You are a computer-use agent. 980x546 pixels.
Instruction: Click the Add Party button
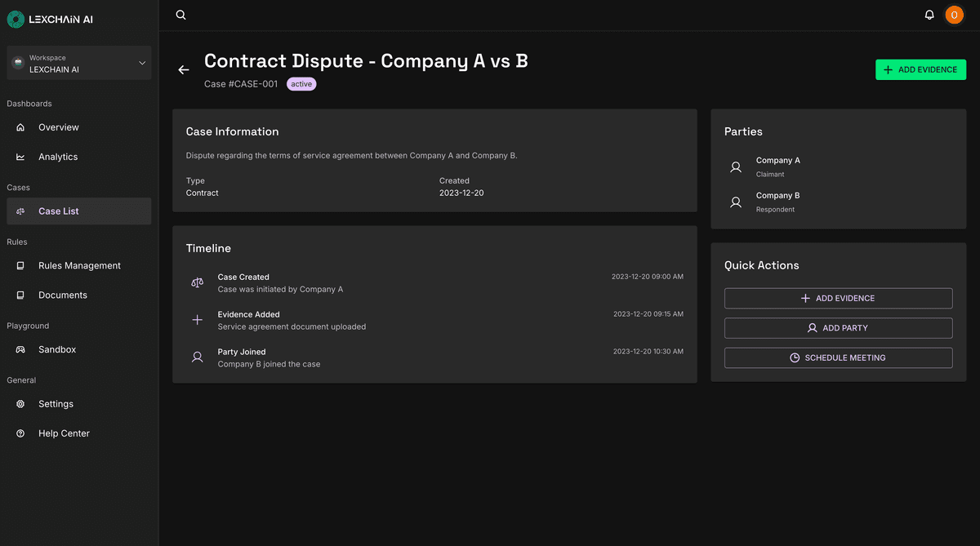[x=838, y=328]
